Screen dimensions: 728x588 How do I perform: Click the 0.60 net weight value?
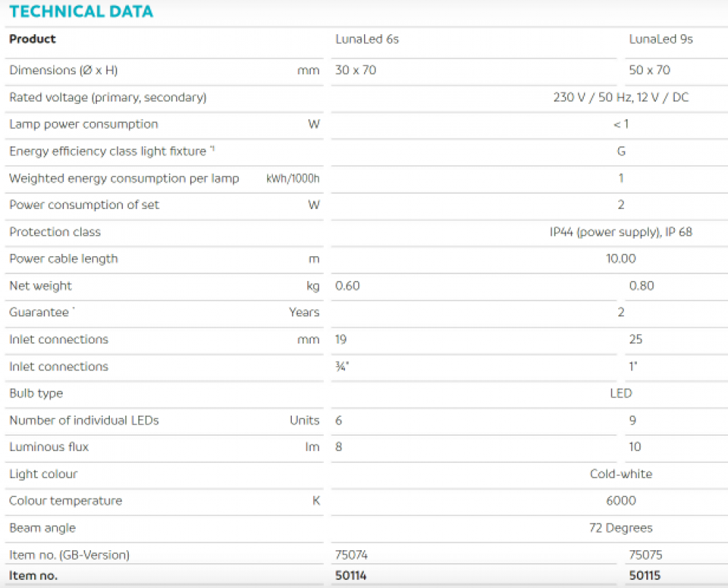coord(347,285)
